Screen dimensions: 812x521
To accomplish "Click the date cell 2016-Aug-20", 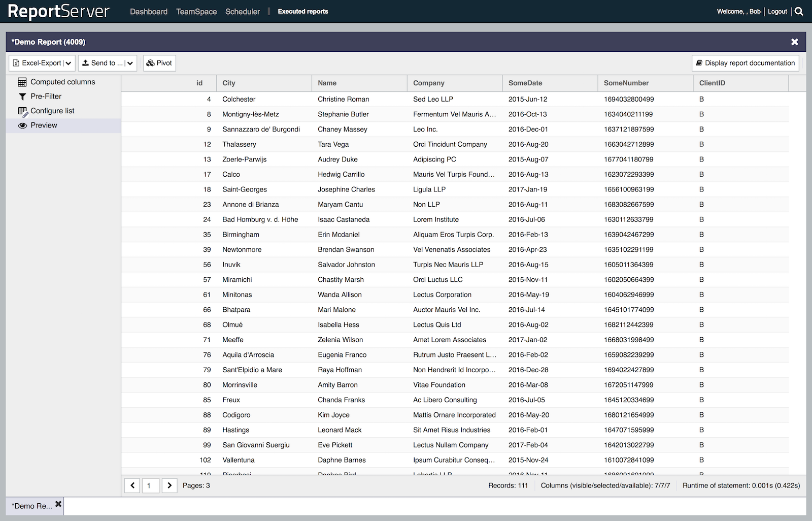I will pyautogui.click(x=528, y=144).
